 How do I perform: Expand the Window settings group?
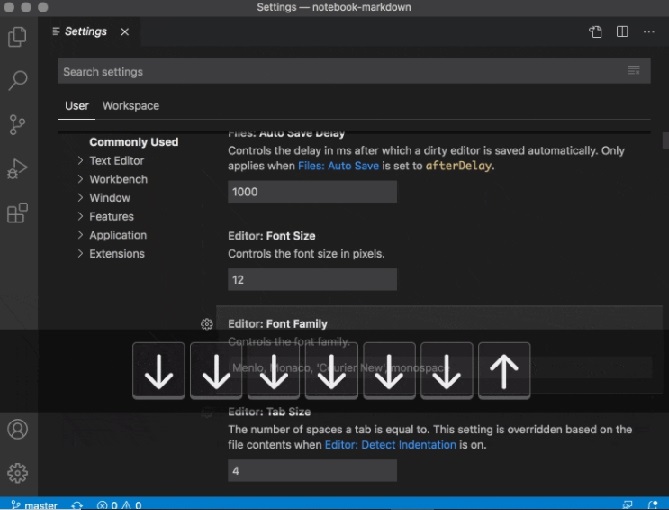104,198
